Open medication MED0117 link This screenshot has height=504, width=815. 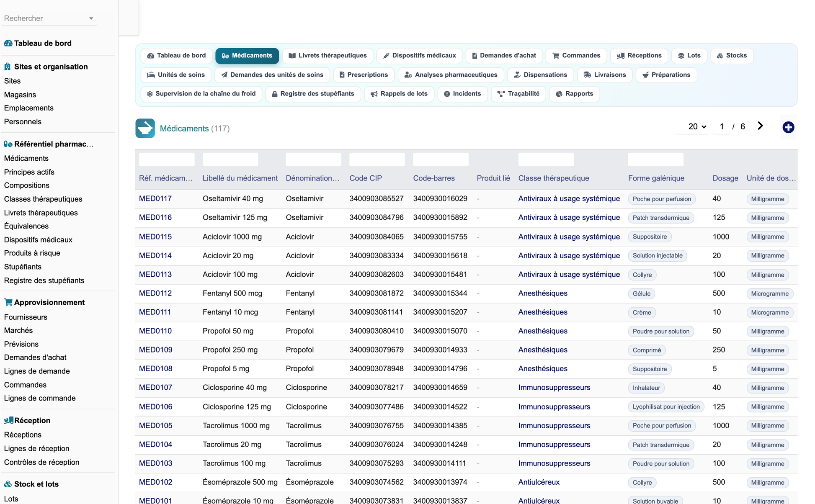(155, 198)
